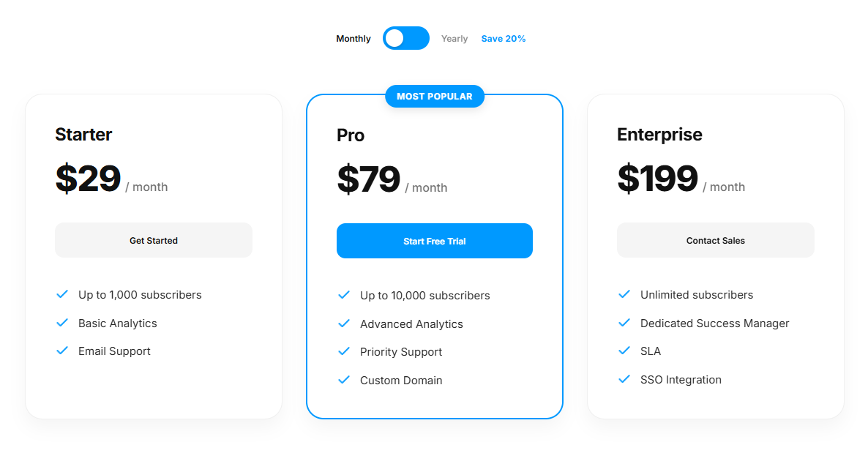This screenshot has height=475, width=868.
Task: Click checkmark next to "Priority Support"
Action: tap(344, 351)
